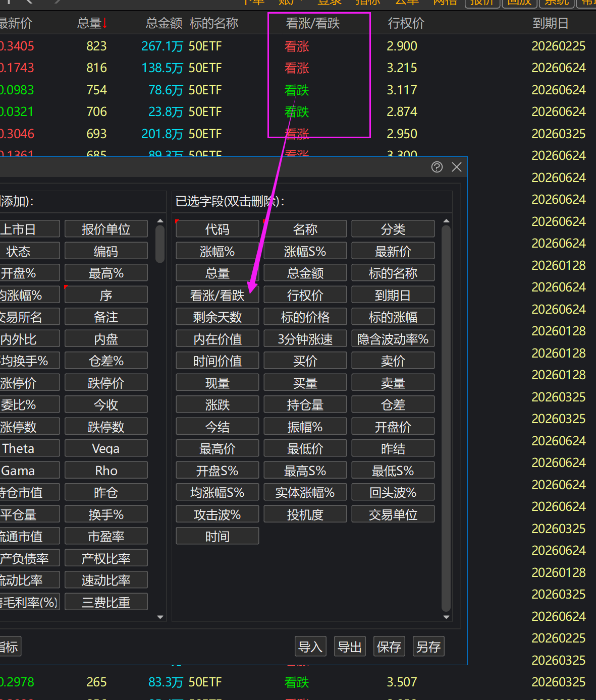
Task: Click the 另存 button
Action: point(428,647)
